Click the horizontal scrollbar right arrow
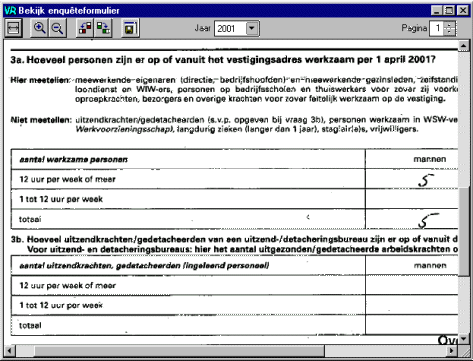 452,351
